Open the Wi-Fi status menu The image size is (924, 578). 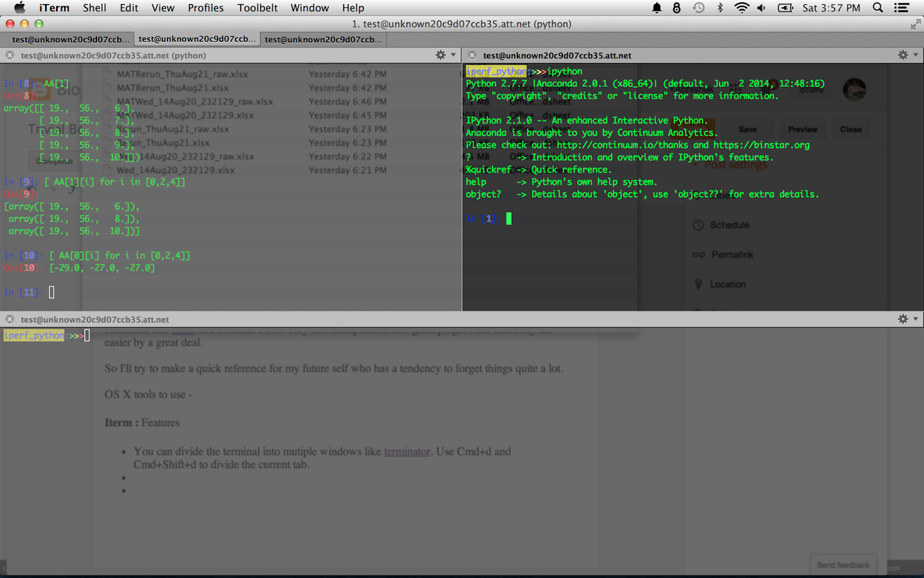tap(742, 8)
